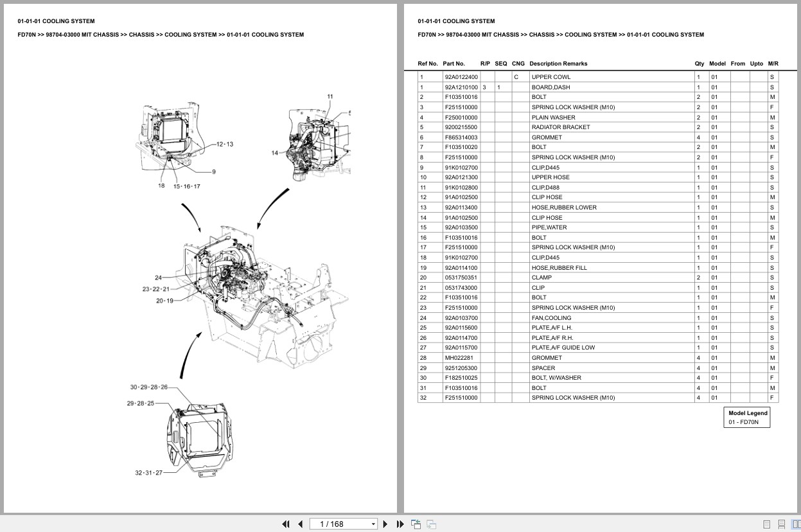Screen dimensions: 801x532
Task: Click the PIPE,WATER description
Action: click(549, 227)
